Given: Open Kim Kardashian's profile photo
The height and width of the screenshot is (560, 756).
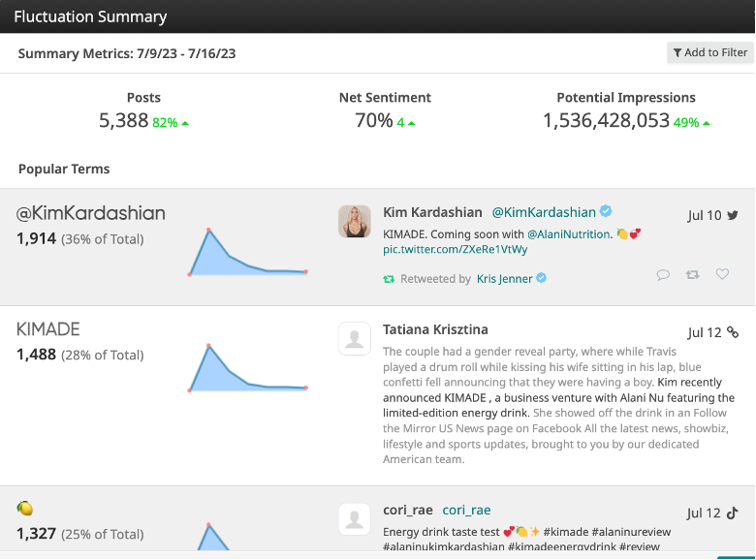Looking at the screenshot, I should click(355, 222).
